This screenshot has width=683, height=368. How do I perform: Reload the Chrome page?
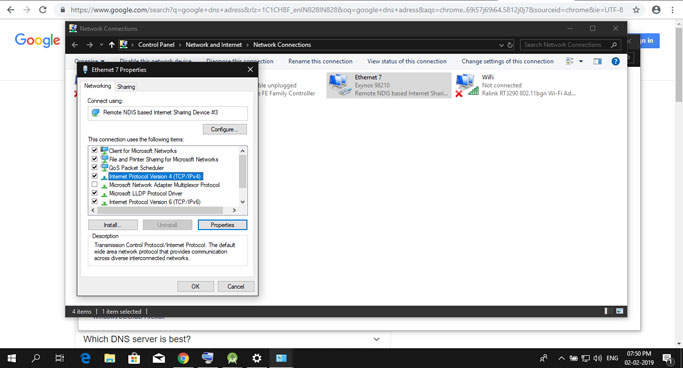pyautogui.click(x=43, y=10)
